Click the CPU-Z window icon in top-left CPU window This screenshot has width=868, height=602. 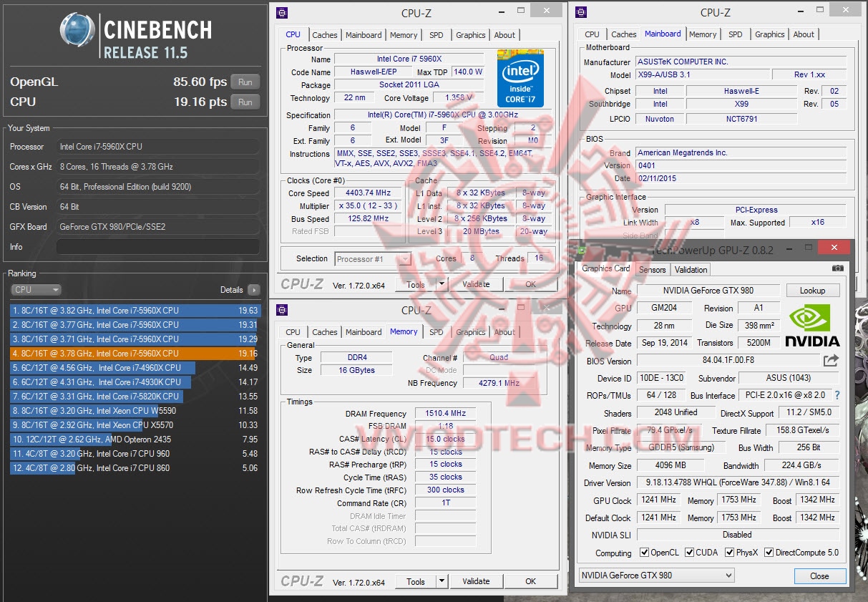[283, 12]
